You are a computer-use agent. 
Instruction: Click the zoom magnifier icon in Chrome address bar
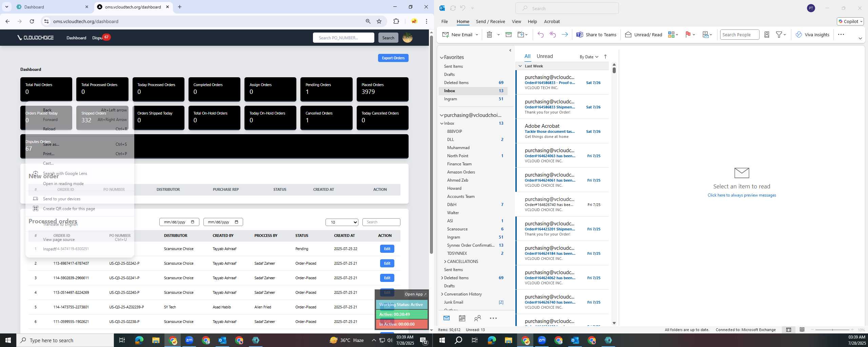click(368, 21)
